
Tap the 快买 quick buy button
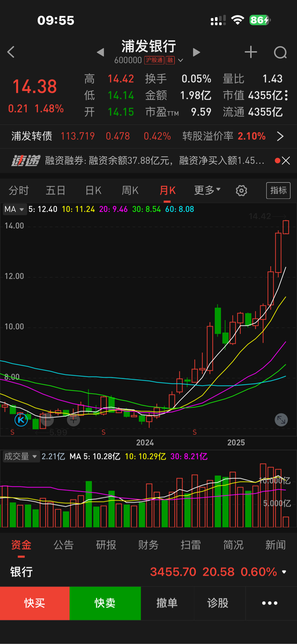click(35, 603)
